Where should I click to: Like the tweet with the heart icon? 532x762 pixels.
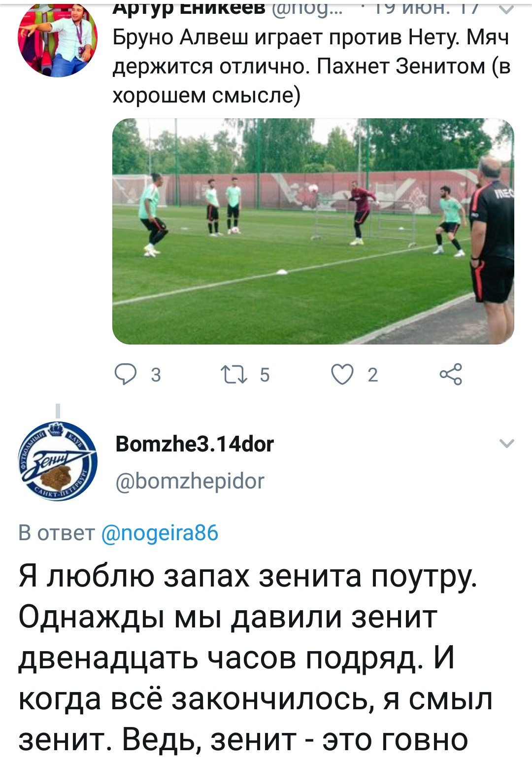pyautogui.click(x=342, y=375)
